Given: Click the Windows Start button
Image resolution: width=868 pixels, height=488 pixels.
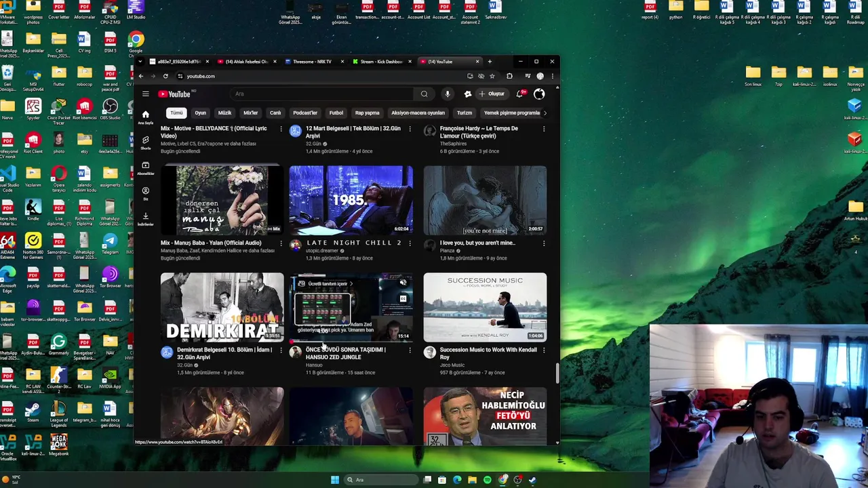Looking at the screenshot, I should pos(334,480).
